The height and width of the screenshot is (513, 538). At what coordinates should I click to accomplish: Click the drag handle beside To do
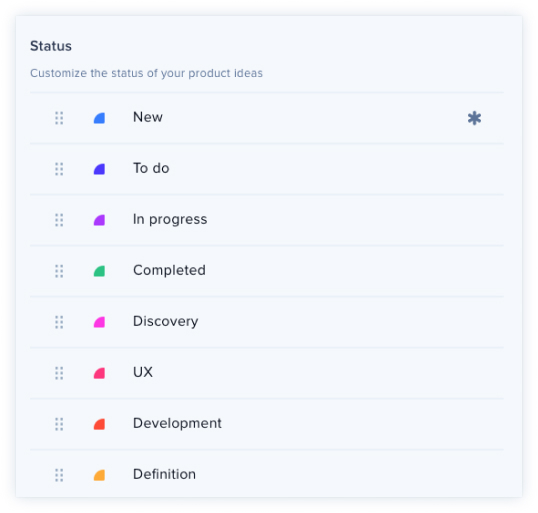click(59, 169)
